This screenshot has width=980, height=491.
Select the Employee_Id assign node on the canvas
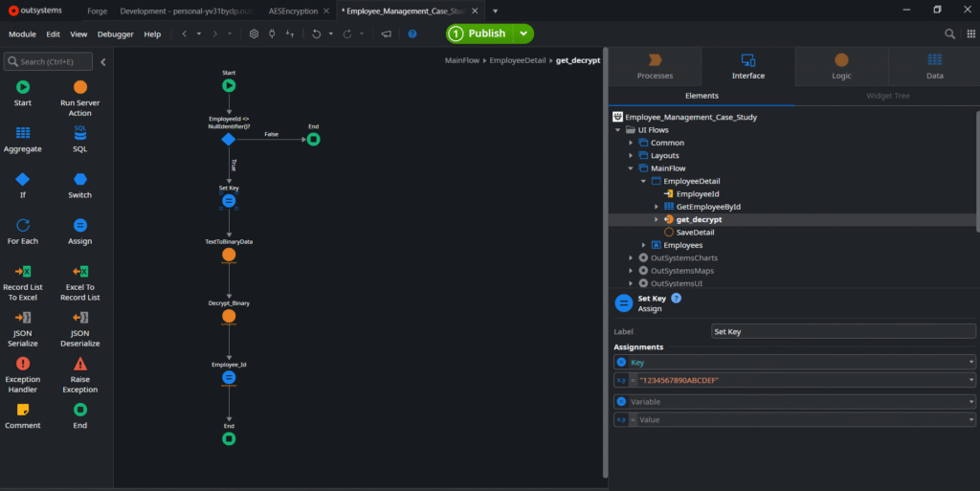pyautogui.click(x=229, y=377)
